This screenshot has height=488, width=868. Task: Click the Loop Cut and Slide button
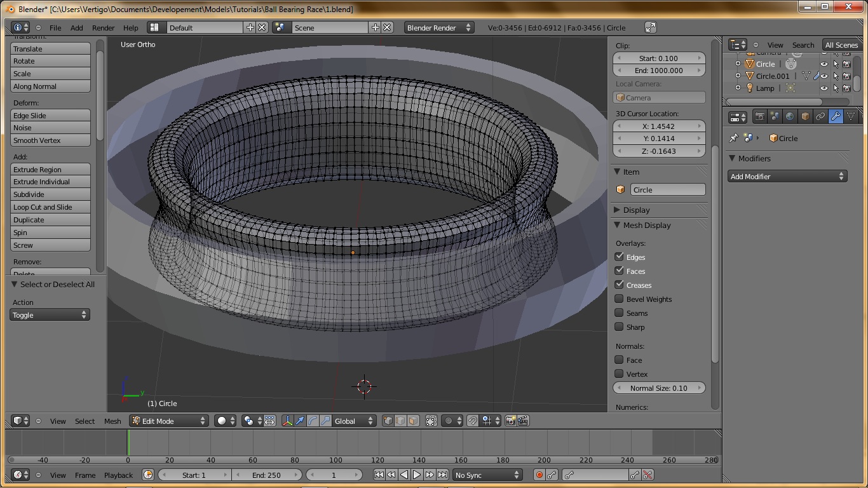50,207
